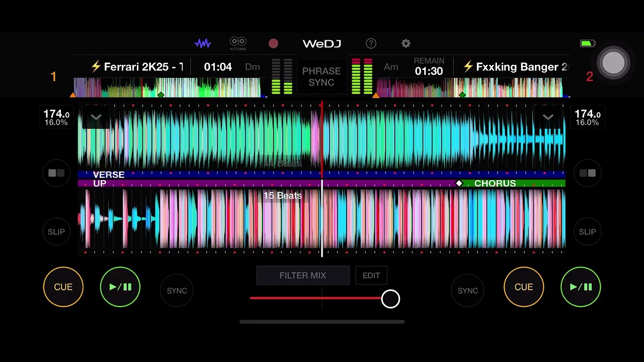Image resolution: width=644 pixels, height=362 pixels.
Task: Touch deck 2 large waveform
Action: coord(321,220)
